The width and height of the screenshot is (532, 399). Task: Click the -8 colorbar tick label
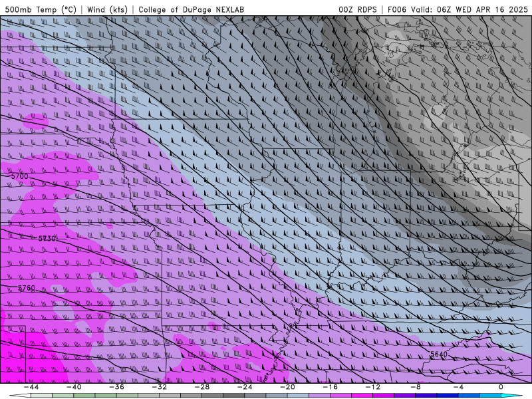(x=416, y=387)
